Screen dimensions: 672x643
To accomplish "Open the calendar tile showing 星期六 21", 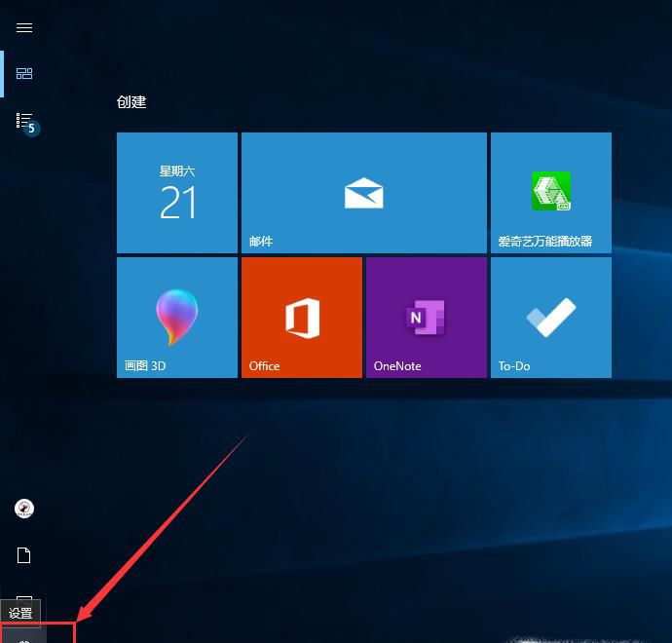I will (177, 193).
